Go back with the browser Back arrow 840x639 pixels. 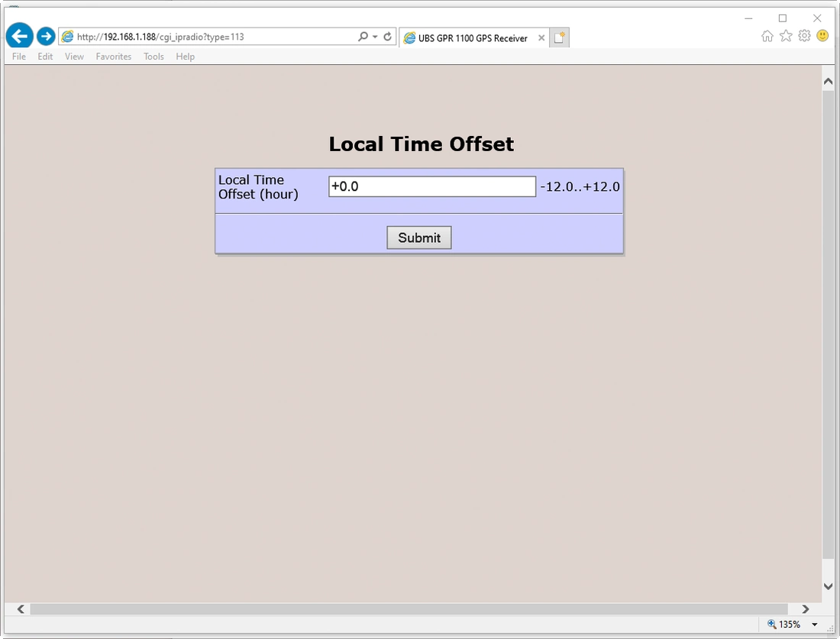point(20,37)
